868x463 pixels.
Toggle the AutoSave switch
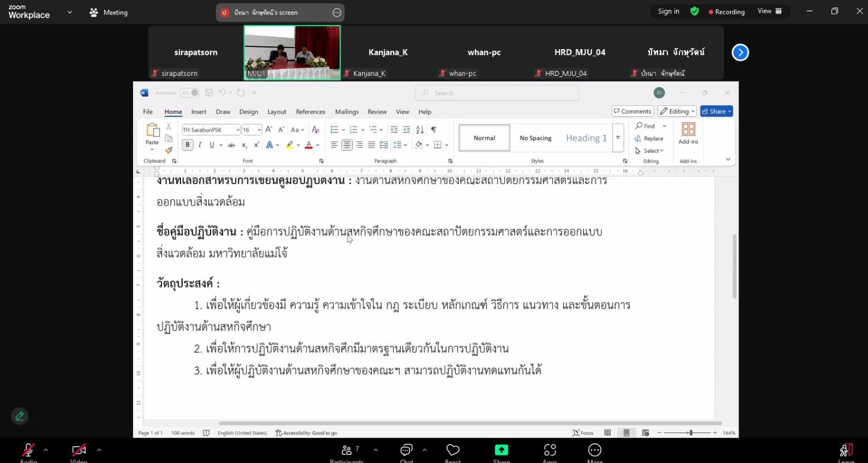tap(189, 93)
